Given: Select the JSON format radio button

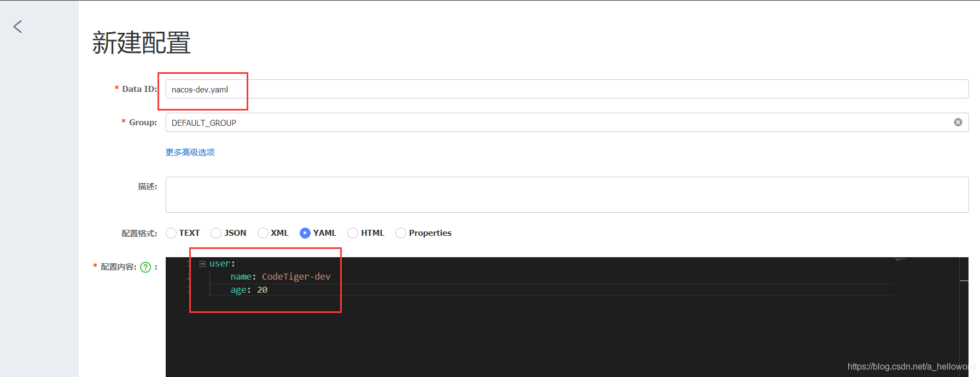Looking at the screenshot, I should pyautogui.click(x=216, y=233).
